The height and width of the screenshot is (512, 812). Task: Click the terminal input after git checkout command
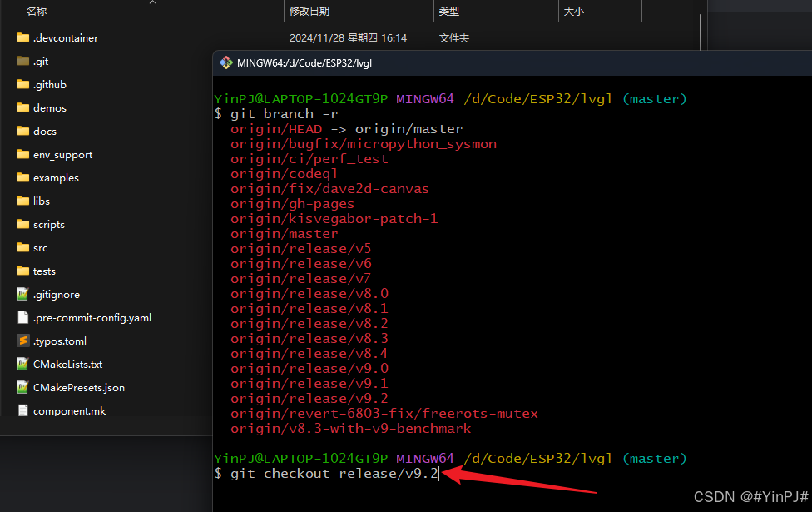pyautogui.click(x=439, y=473)
